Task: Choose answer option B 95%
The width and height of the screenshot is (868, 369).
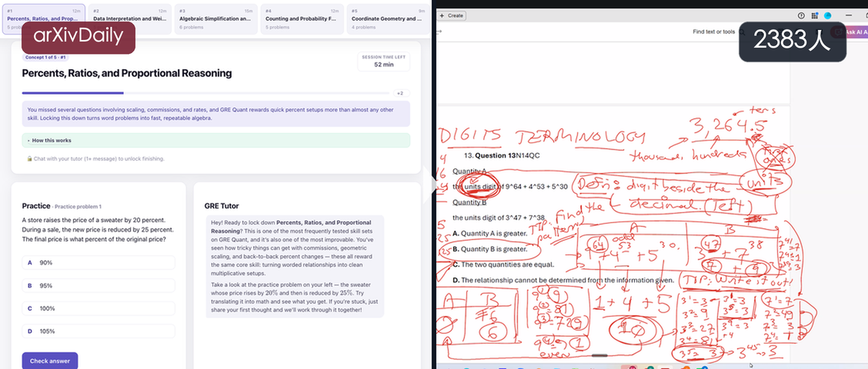Action: 98,285
